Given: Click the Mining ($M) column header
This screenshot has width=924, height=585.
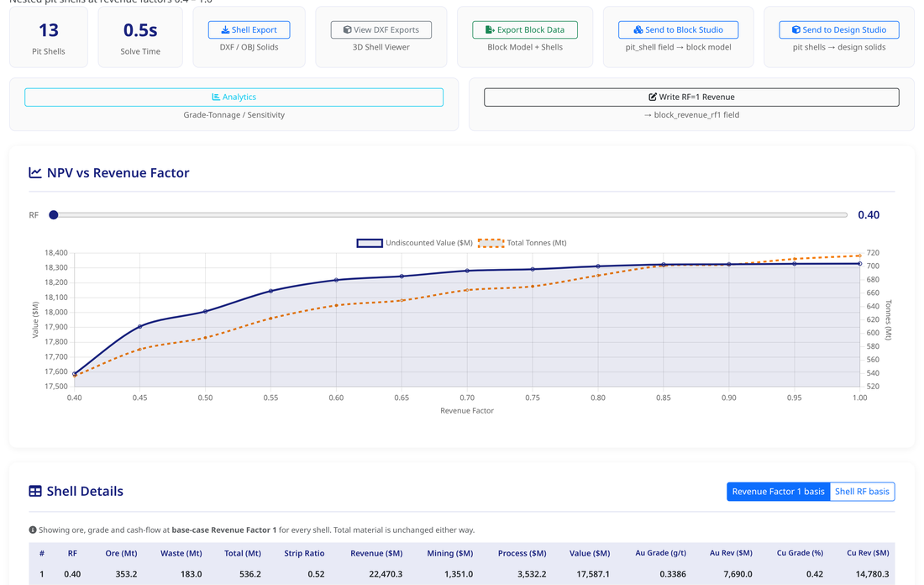Looking at the screenshot, I should [x=449, y=553].
